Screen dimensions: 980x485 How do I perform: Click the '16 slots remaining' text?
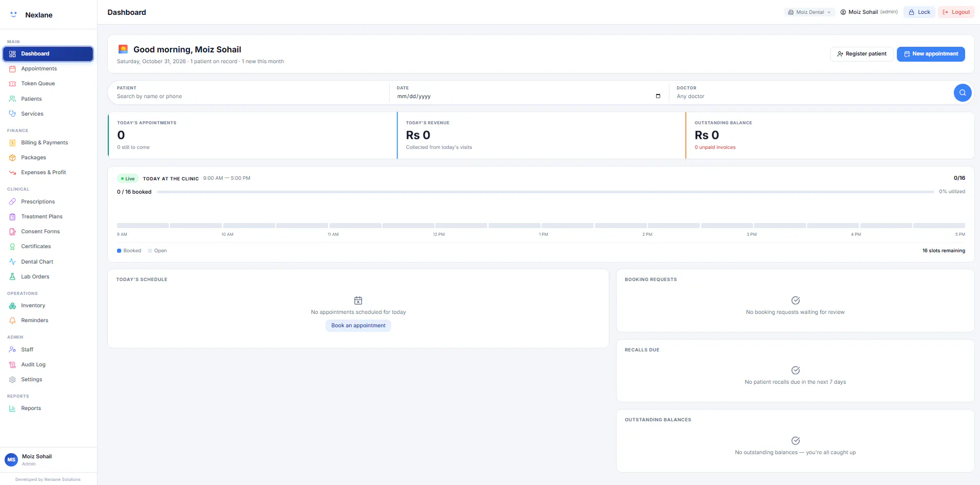(944, 251)
